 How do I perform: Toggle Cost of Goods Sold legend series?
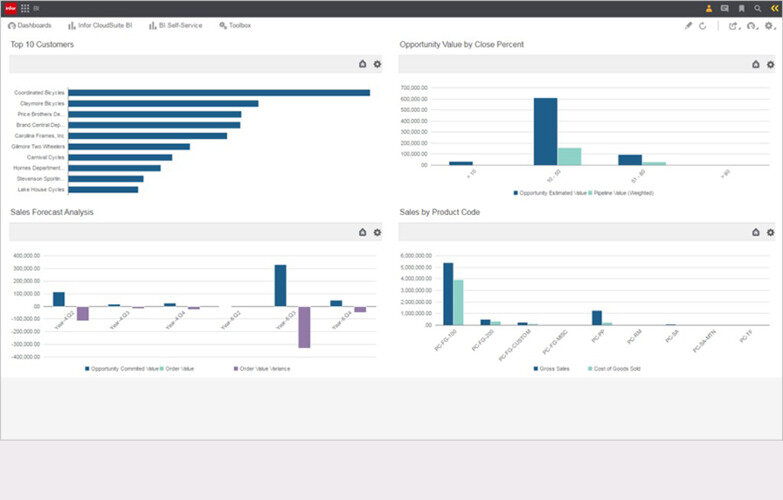click(x=614, y=369)
